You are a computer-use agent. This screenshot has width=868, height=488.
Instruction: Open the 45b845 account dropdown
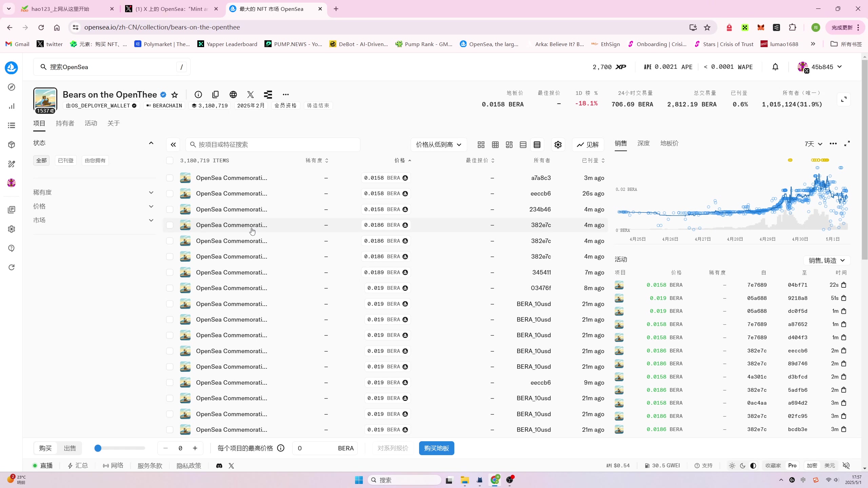[x=820, y=67]
